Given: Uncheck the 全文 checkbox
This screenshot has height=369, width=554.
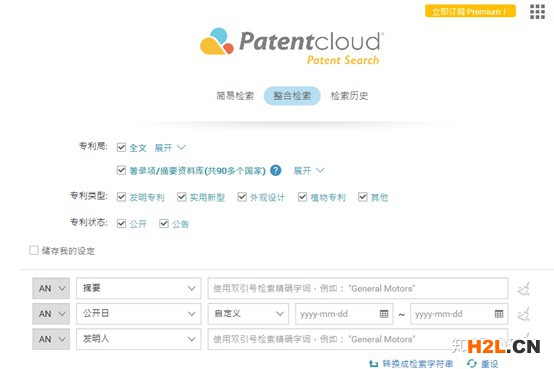Looking at the screenshot, I should (121, 147).
